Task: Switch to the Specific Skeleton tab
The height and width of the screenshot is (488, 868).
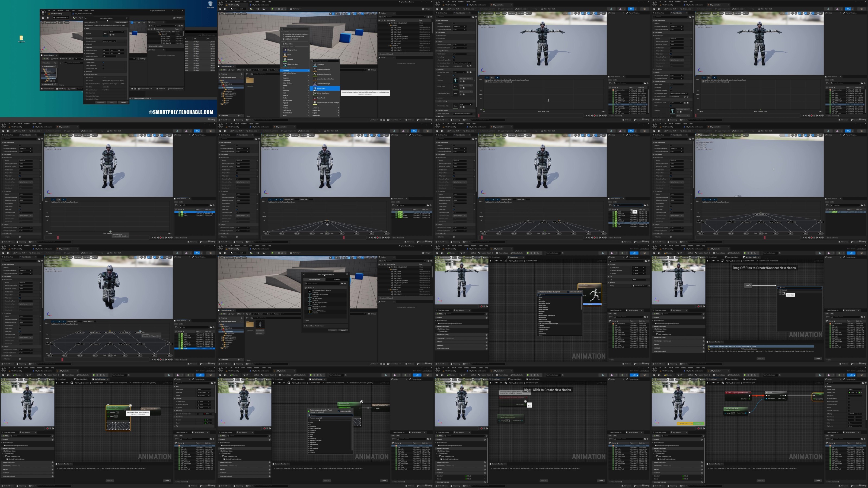Action: [315, 280]
